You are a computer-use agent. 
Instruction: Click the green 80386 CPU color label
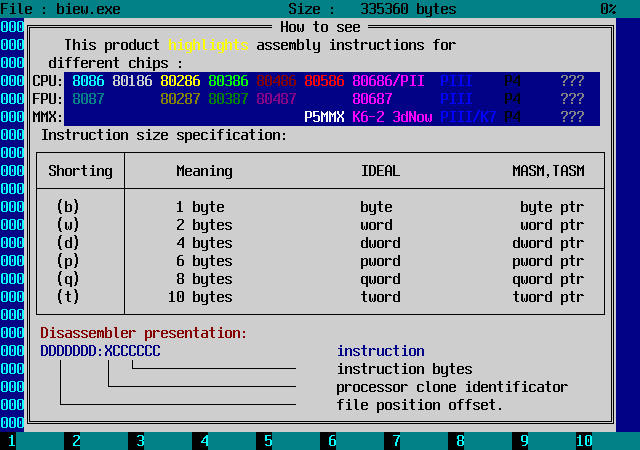coord(228,81)
